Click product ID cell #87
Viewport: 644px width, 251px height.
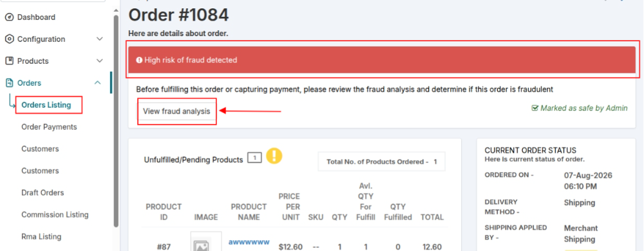(164, 247)
